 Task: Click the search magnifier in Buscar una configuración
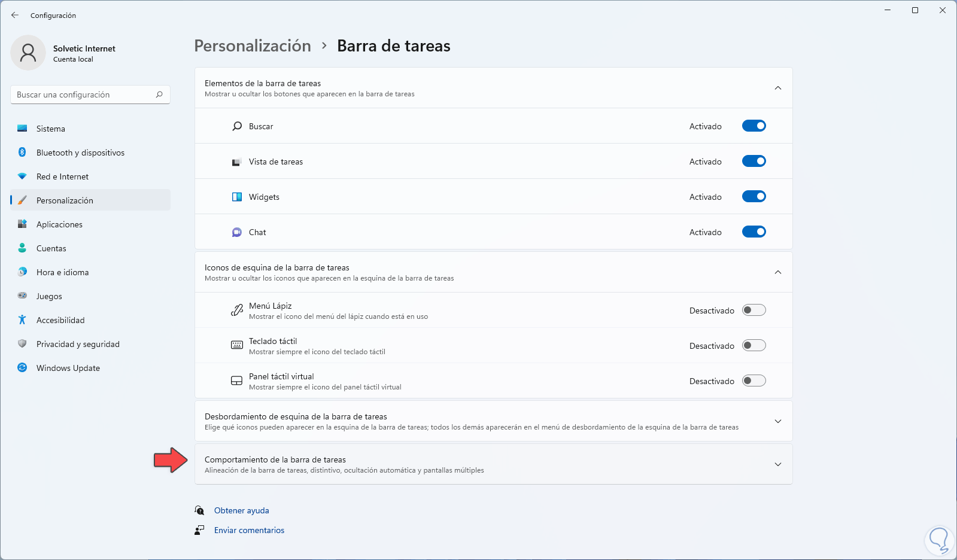(159, 95)
